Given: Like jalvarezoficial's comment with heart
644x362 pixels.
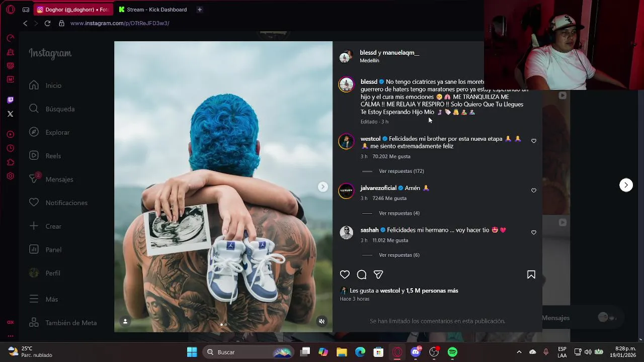Looking at the screenshot, I should 534,191.
